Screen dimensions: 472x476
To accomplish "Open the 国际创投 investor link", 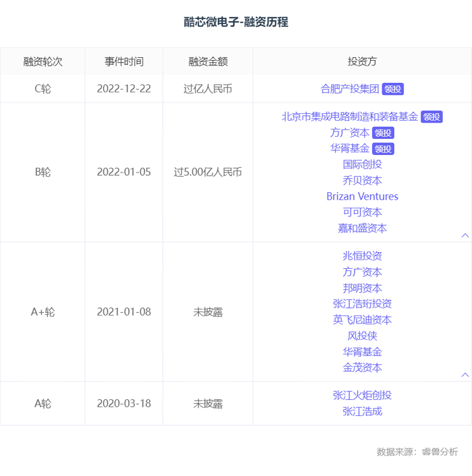I will [x=362, y=165].
